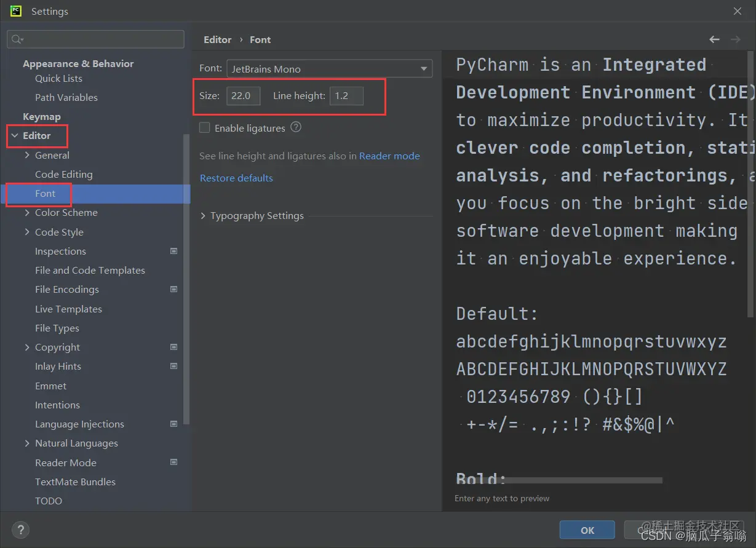Open TextMate Bundles settings
This screenshot has height=548, width=756.
coord(75,482)
